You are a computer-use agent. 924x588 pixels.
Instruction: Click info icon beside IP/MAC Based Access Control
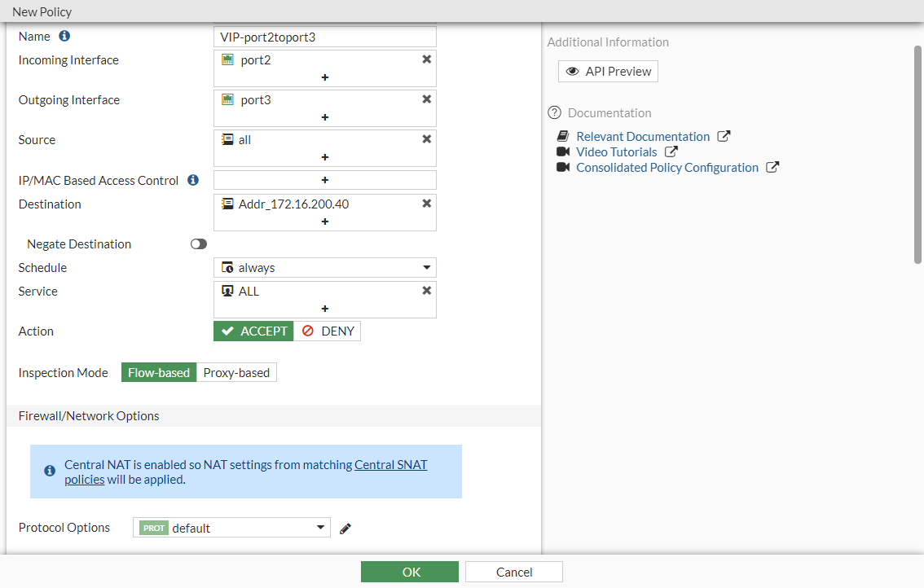(193, 180)
